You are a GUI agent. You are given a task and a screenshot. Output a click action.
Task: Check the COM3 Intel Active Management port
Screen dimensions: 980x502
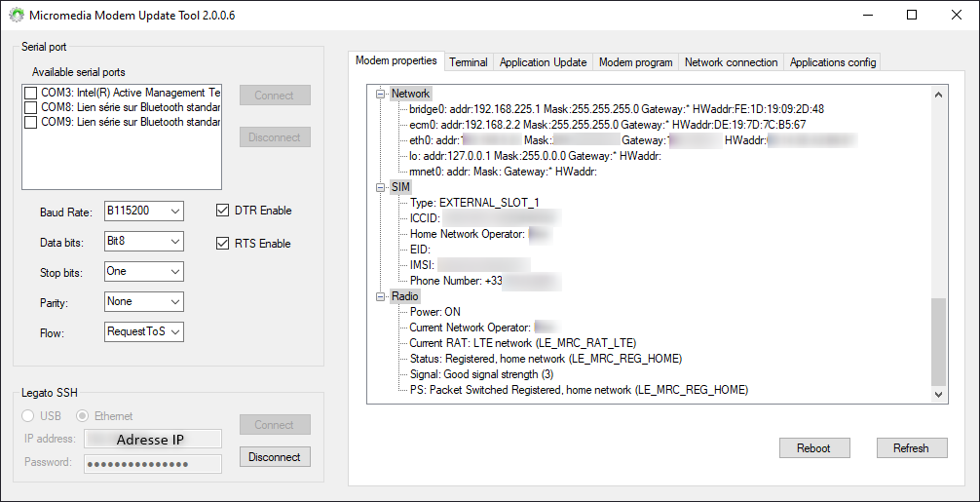tap(31, 93)
